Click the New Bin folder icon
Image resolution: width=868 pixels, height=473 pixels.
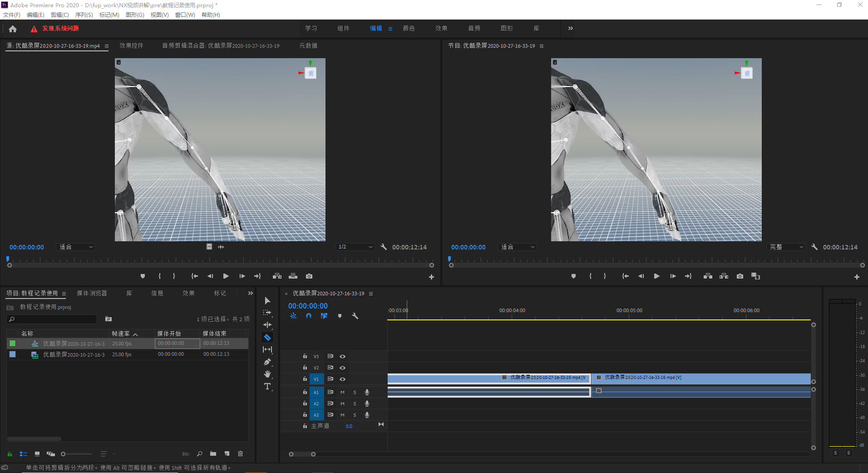pos(213,453)
